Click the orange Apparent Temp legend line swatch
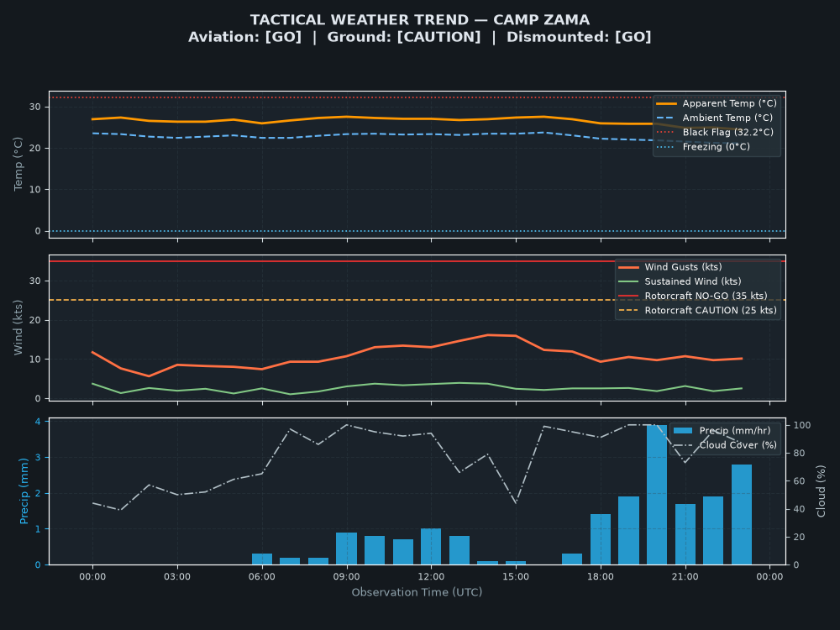The image size is (840, 630). (666, 103)
